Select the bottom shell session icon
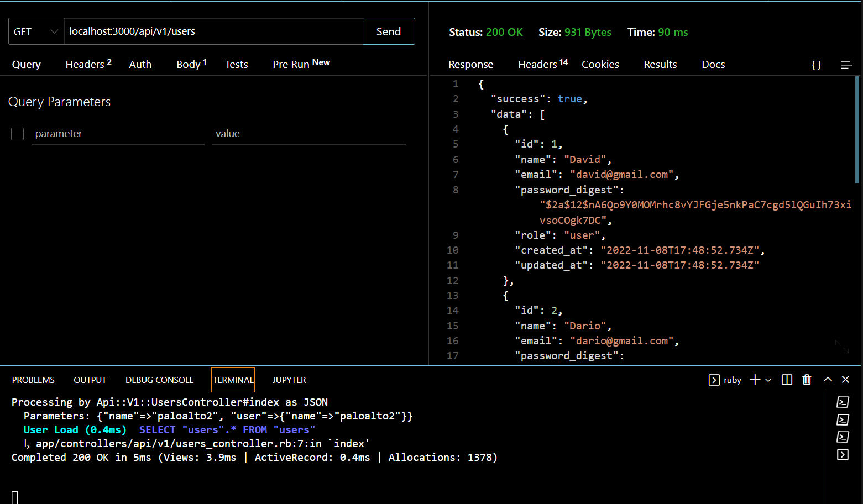 click(x=843, y=454)
